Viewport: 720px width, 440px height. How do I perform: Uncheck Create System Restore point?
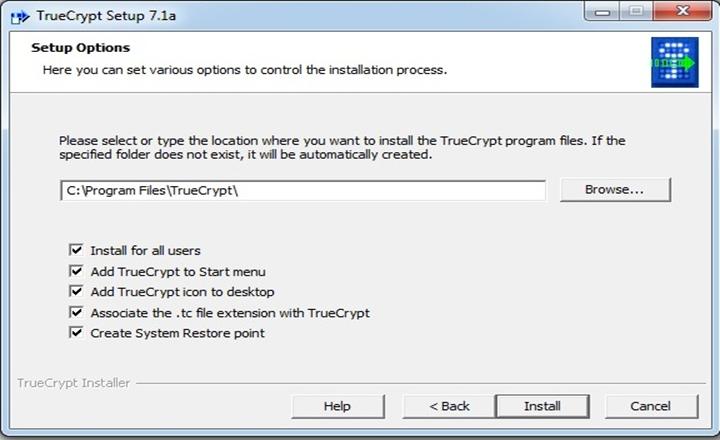[x=76, y=333]
